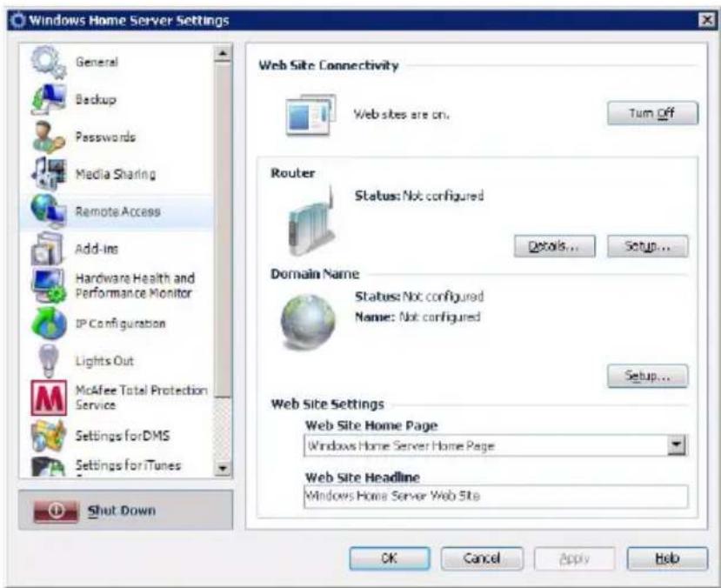The height and width of the screenshot is (588, 721).
Task: Click the General gear icon
Action: [48, 62]
